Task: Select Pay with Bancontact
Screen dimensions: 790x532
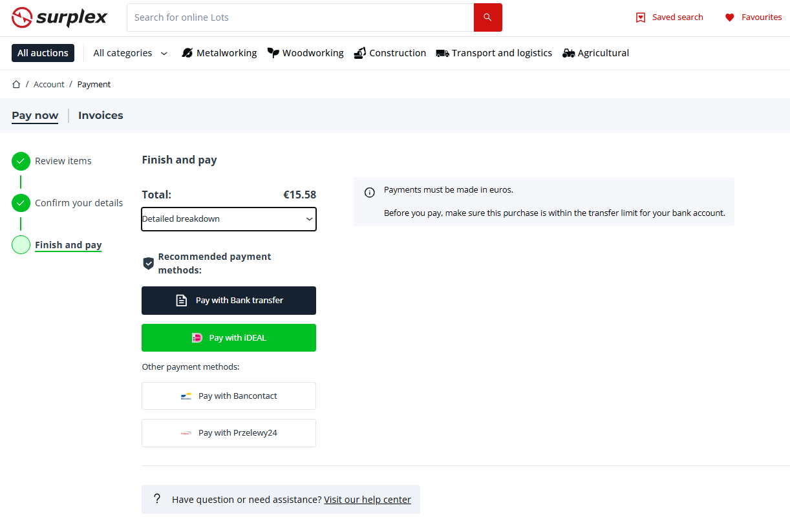Action: (229, 396)
